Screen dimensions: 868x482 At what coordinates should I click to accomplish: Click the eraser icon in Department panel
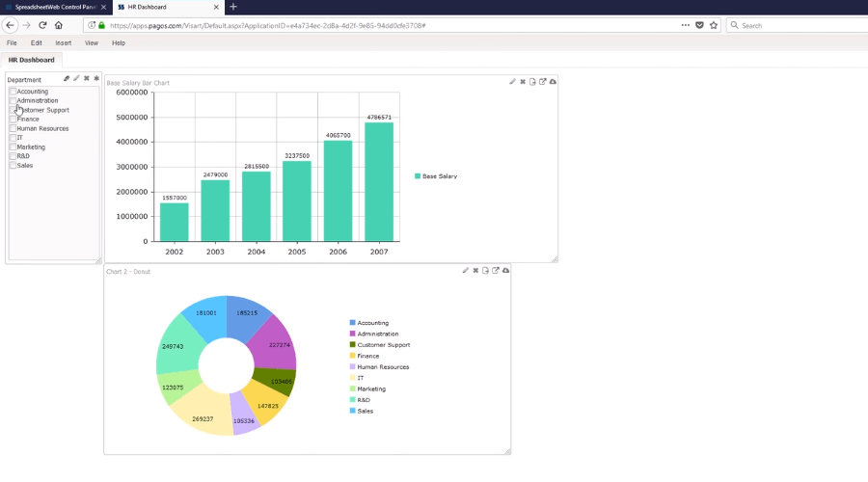67,79
